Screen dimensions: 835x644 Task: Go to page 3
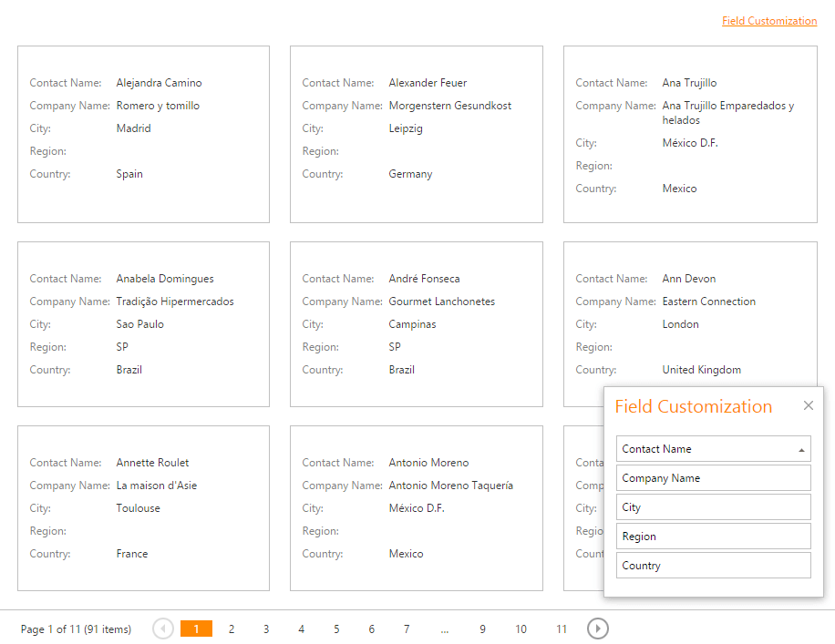pos(266,629)
